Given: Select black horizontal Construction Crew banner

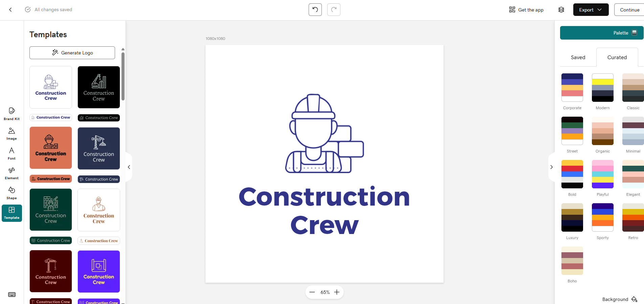Looking at the screenshot, I should coord(99,118).
